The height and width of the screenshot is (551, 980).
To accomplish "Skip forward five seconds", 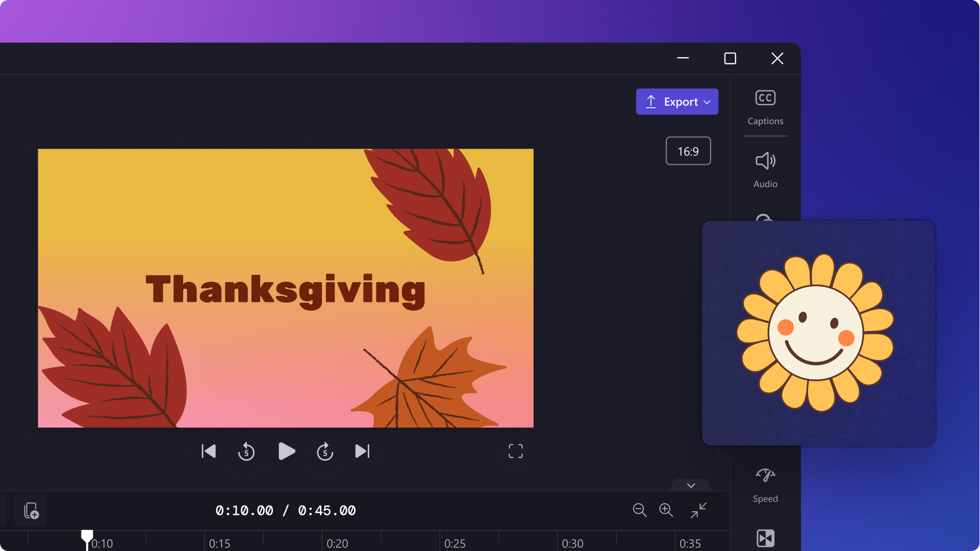I will click(x=325, y=452).
